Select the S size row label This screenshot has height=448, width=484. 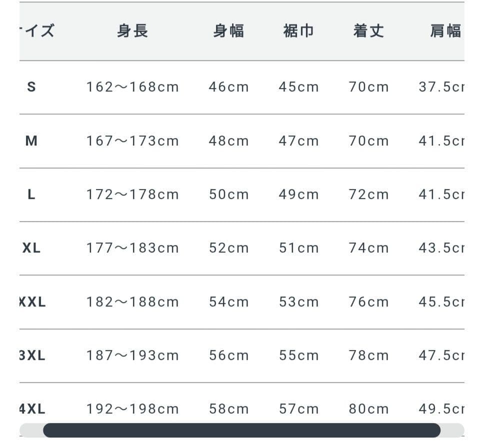31,87
